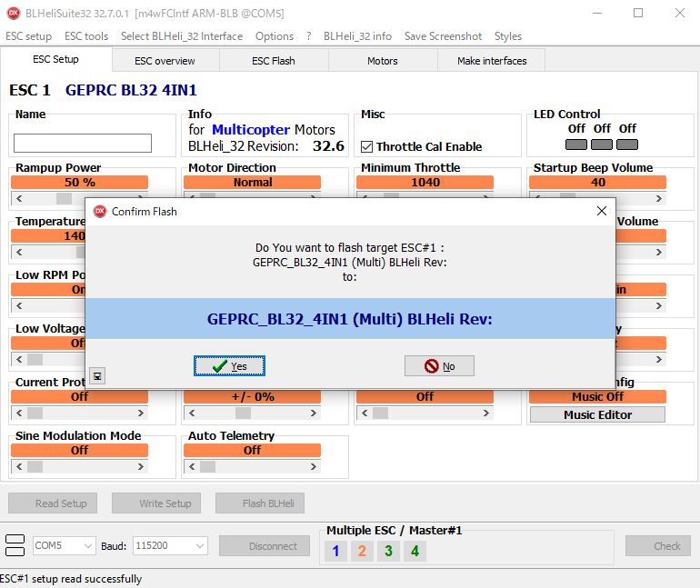Open ESC setup menu
Viewport: 700px width, 588px height.
point(28,36)
